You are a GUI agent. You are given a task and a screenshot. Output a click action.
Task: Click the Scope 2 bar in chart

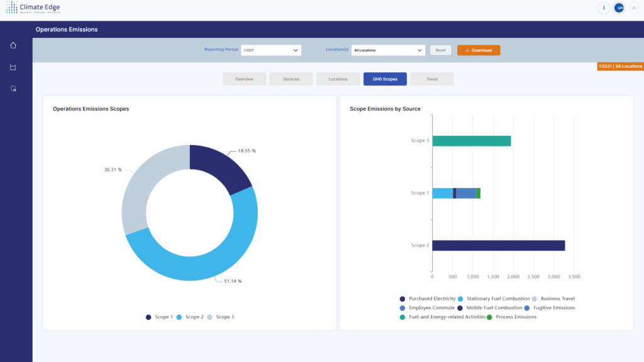(498, 246)
